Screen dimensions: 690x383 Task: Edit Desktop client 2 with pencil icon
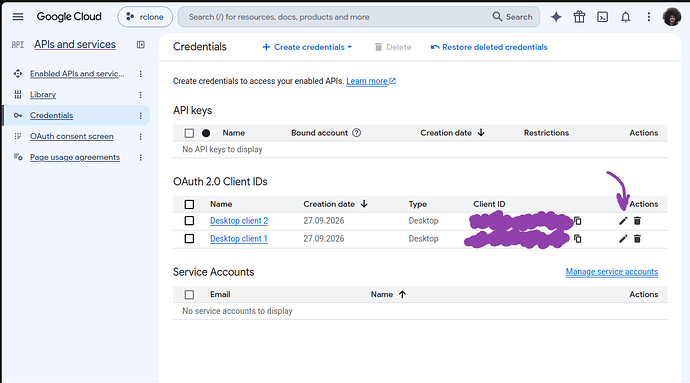click(x=623, y=221)
